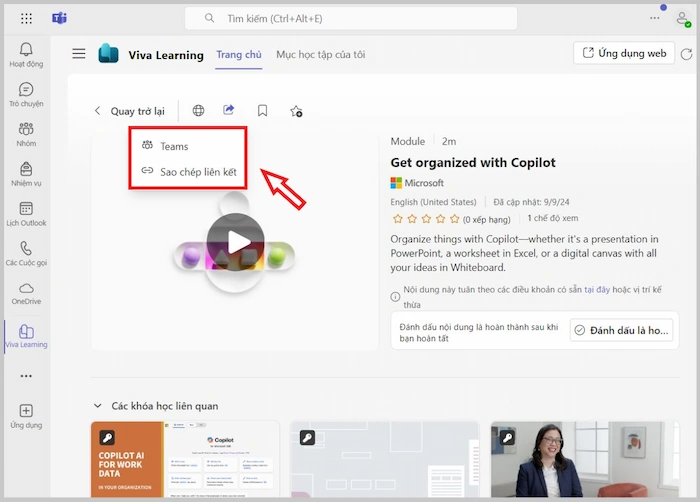The height and width of the screenshot is (502, 700).
Task: Click the Microsoft provider name
Action: pos(424,183)
